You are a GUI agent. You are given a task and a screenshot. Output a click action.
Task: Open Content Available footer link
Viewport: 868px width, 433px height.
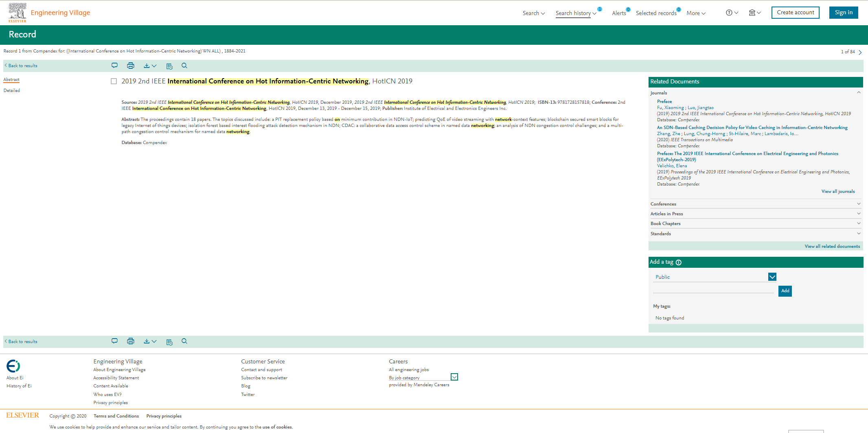111,386
